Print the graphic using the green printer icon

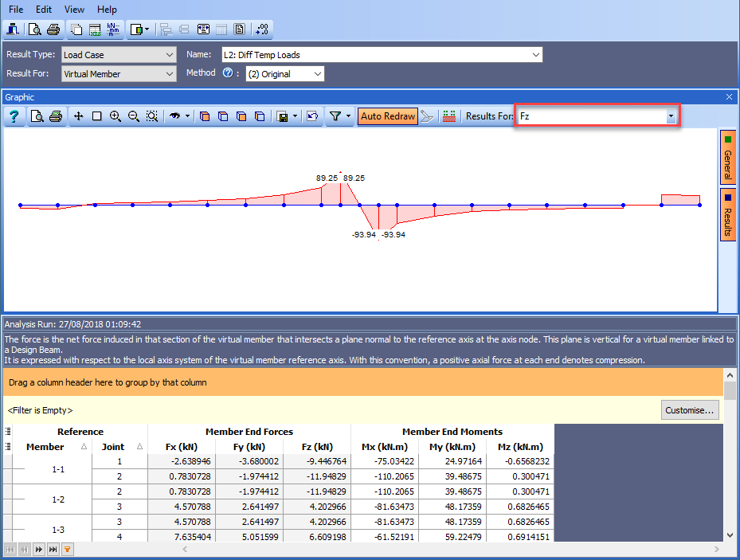pos(56,116)
